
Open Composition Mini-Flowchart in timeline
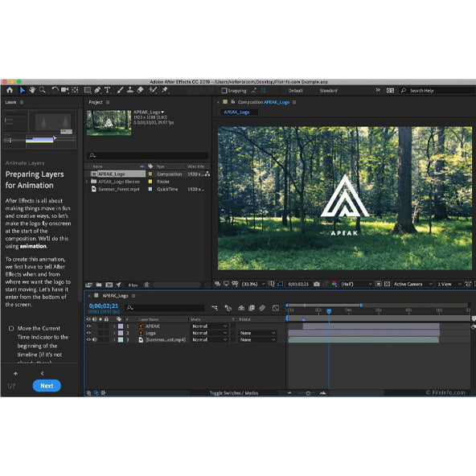click(x=215, y=308)
